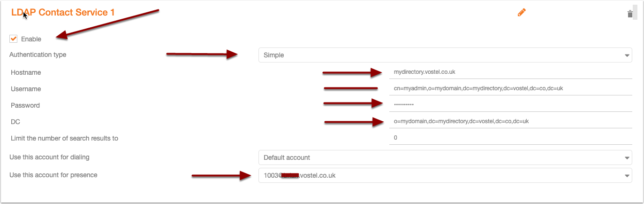Click the Enable label text
644x204 pixels.
click(x=31, y=39)
